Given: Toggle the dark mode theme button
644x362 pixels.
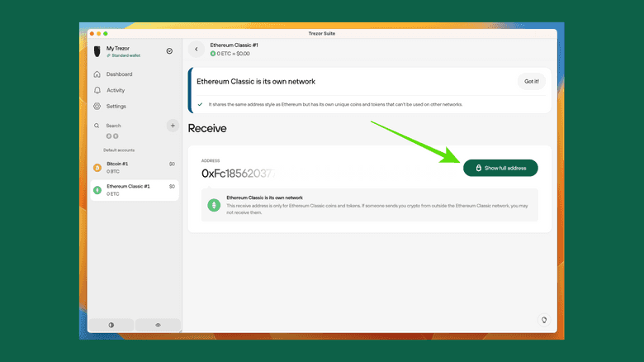Looking at the screenshot, I should tap(111, 326).
